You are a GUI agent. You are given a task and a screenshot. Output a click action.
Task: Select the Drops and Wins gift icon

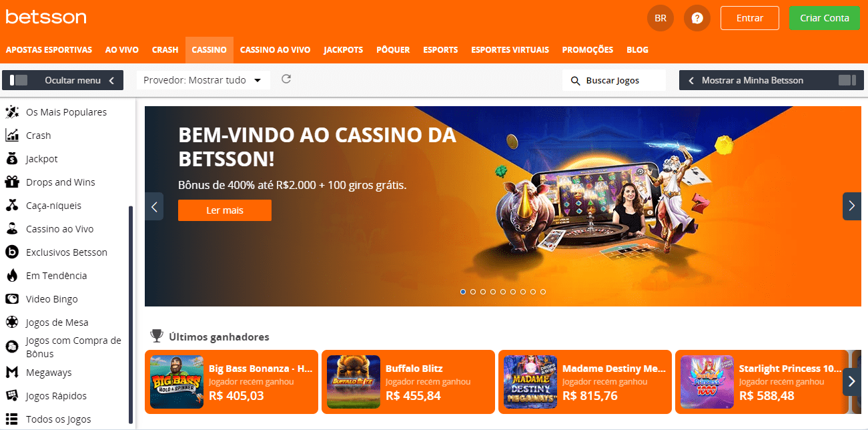(x=12, y=182)
